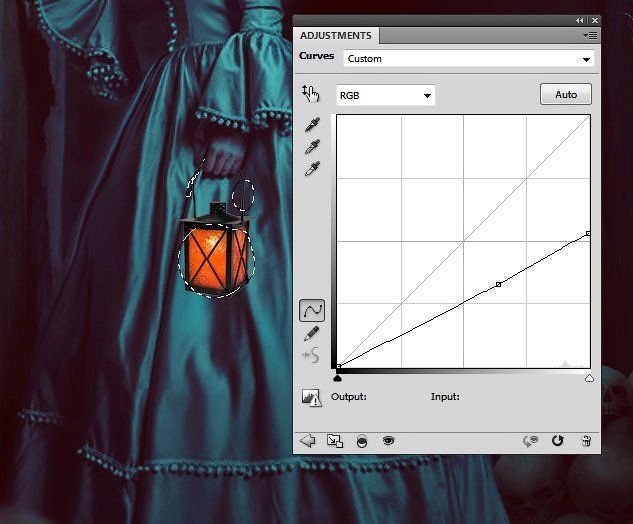Select the middle curve control point

click(499, 285)
